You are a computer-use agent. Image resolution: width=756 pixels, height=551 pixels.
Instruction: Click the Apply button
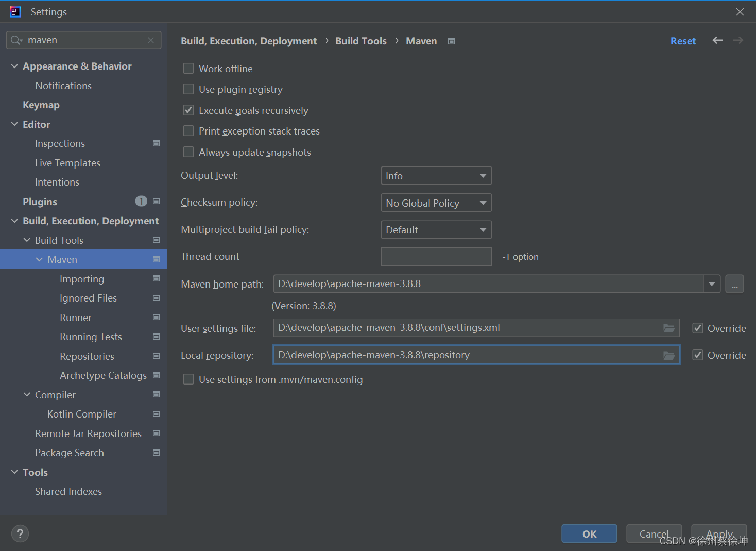click(719, 533)
